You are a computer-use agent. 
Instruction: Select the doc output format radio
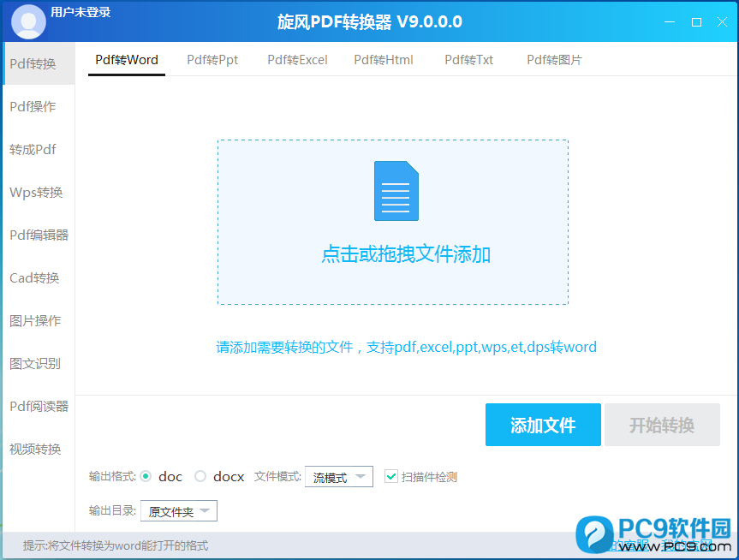[x=146, y=477]
